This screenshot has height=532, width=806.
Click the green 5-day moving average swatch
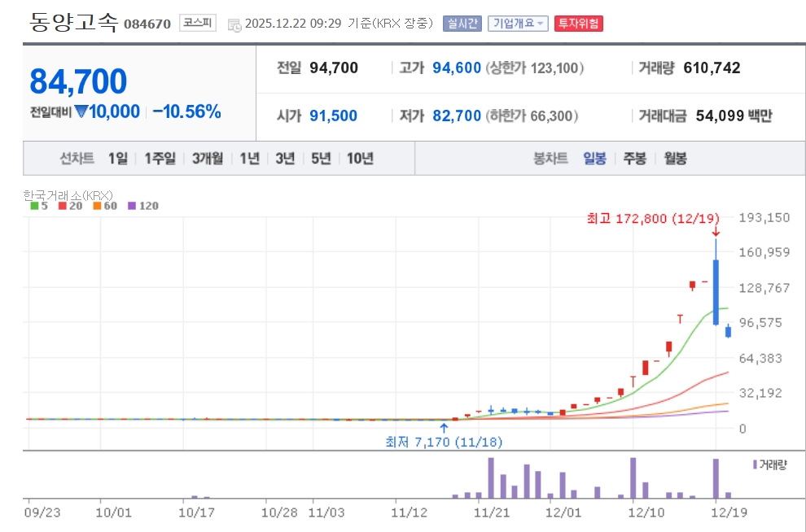33,206
